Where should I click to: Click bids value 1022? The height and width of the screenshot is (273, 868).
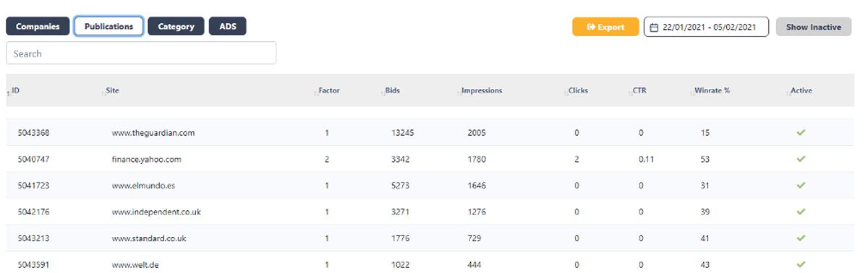400,265
